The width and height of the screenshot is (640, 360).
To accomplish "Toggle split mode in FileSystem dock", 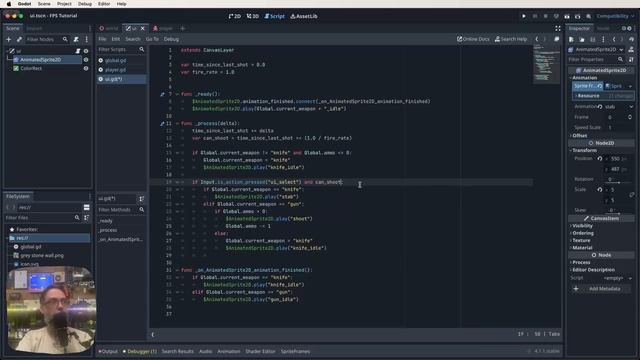I will 87,207.
